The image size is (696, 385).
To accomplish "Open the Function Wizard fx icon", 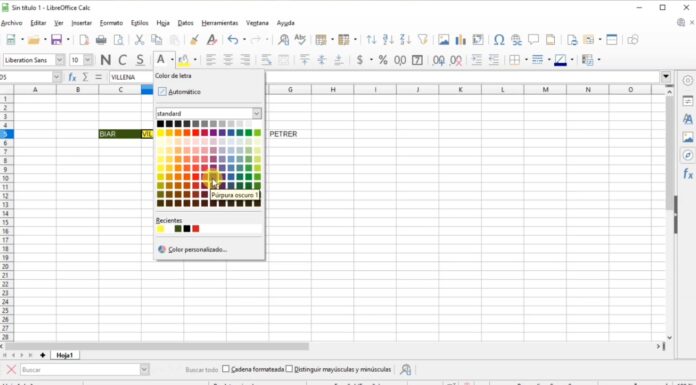I will pyautogui.click(x=72, y=77).
